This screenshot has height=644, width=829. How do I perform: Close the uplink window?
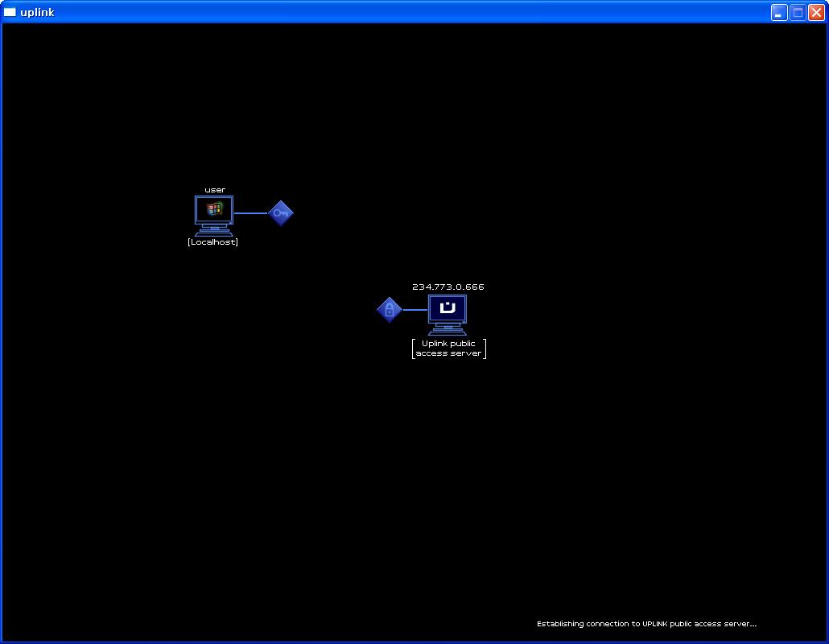pyautogui.click(x=816, y=12)
